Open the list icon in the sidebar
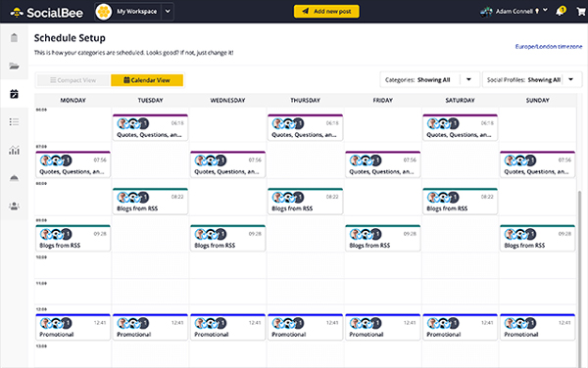 (14, 121)
